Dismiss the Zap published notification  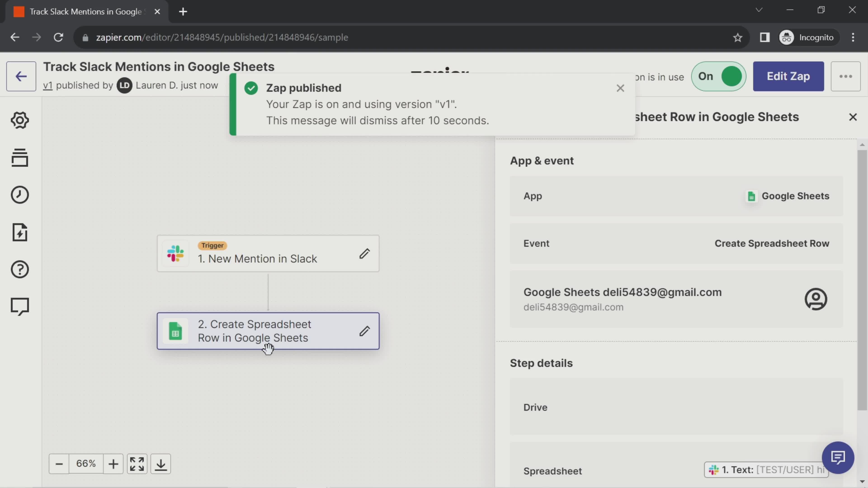[x=620, y=88]
